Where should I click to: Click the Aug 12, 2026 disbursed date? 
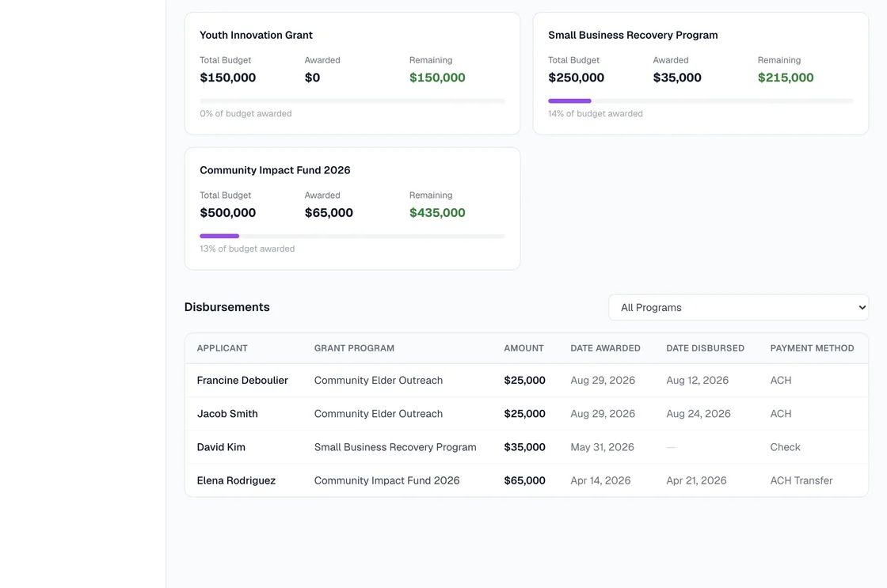pos(697,381)
